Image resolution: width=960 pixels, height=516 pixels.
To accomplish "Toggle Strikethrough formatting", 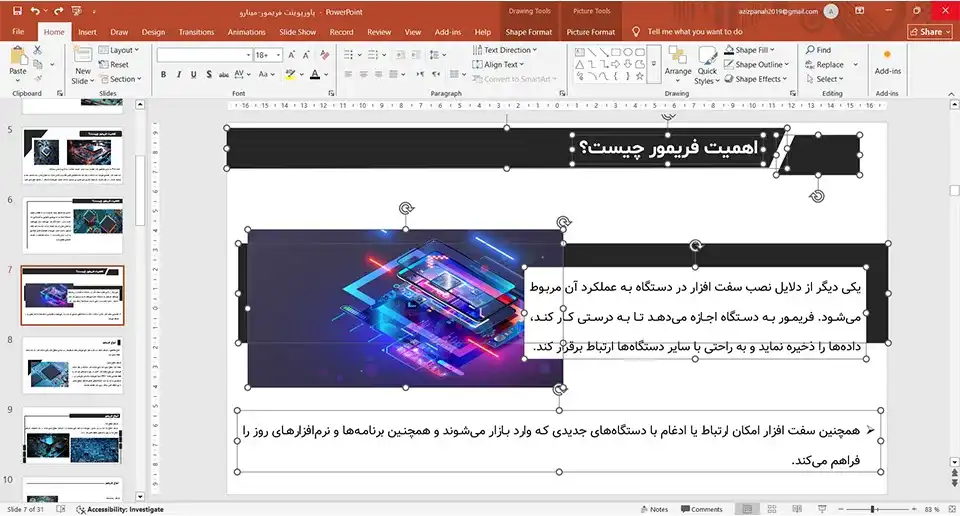I will (x=223, y=74).
